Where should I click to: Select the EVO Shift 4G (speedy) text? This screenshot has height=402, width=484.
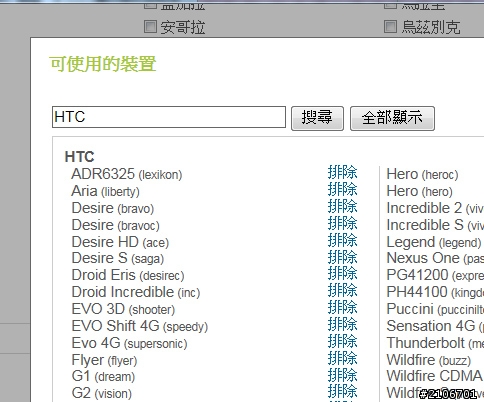tap(140, 326)
